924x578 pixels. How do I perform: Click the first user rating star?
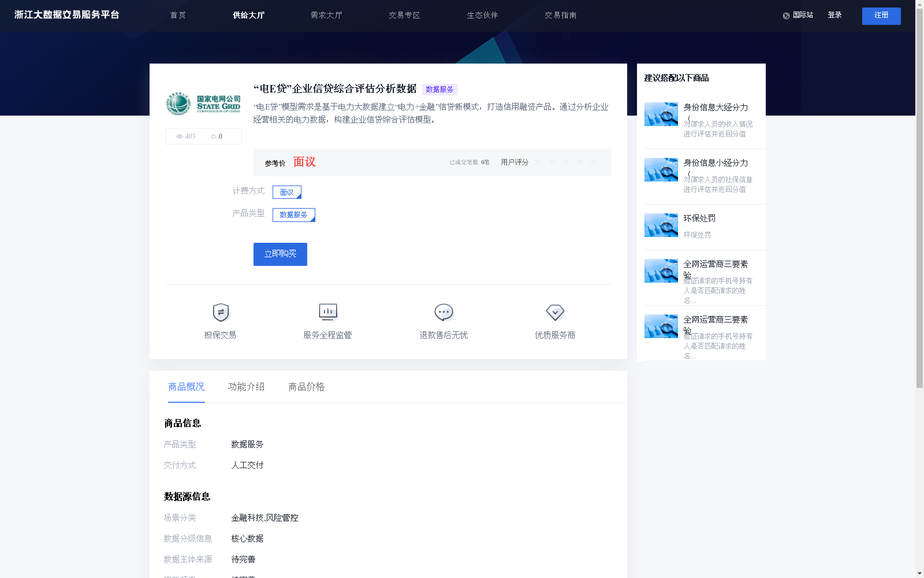[538, 162]
